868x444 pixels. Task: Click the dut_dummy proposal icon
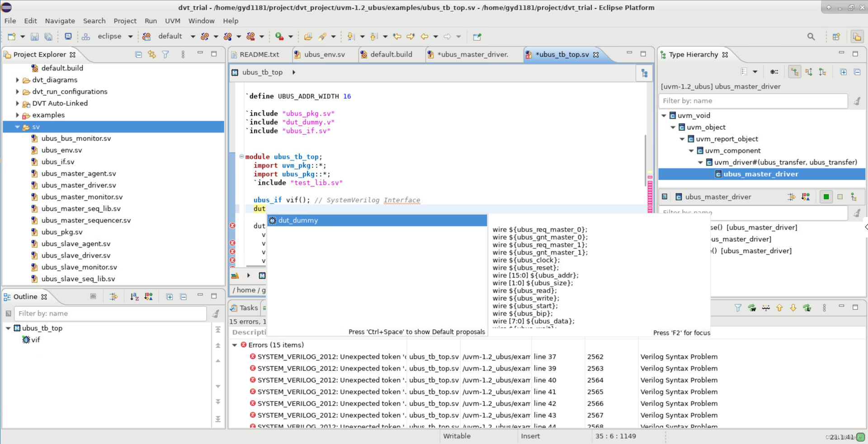tap(272, 220)
